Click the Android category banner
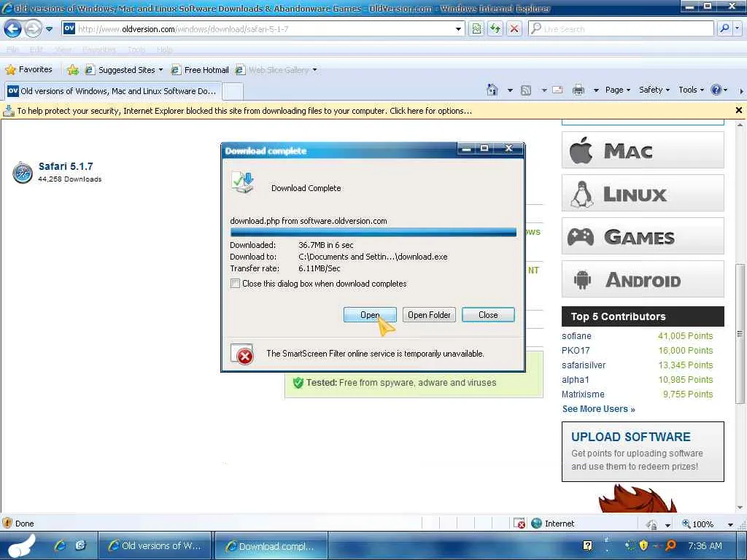The height and width of the screenshot is (560, 747). coord(643,279)
